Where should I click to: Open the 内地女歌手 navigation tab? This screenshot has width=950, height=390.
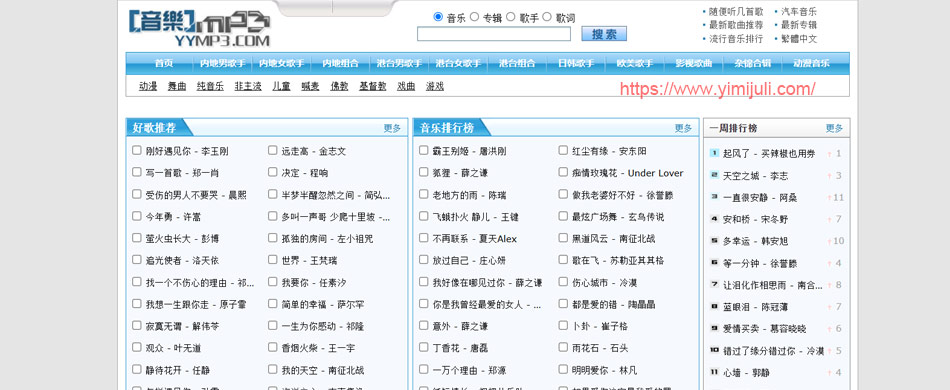281,64
